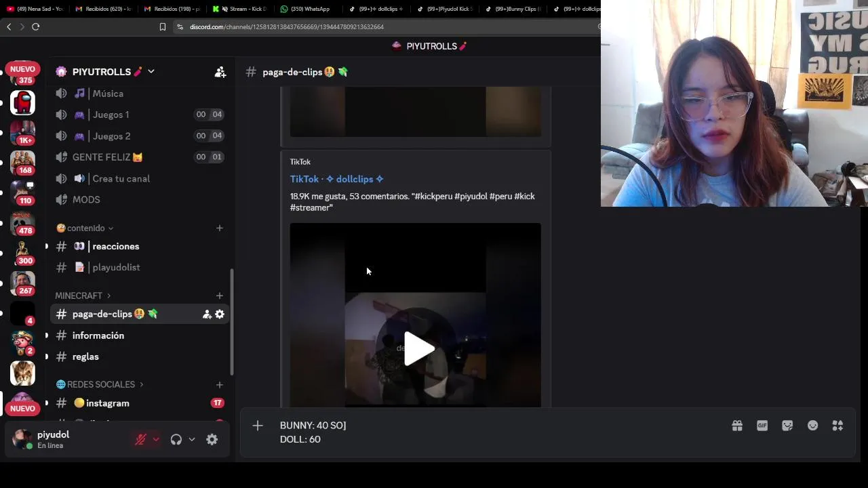Add channel to REDES SOCIALES category
The width and height of the screenshot is (868, 488).
point(219,385)
